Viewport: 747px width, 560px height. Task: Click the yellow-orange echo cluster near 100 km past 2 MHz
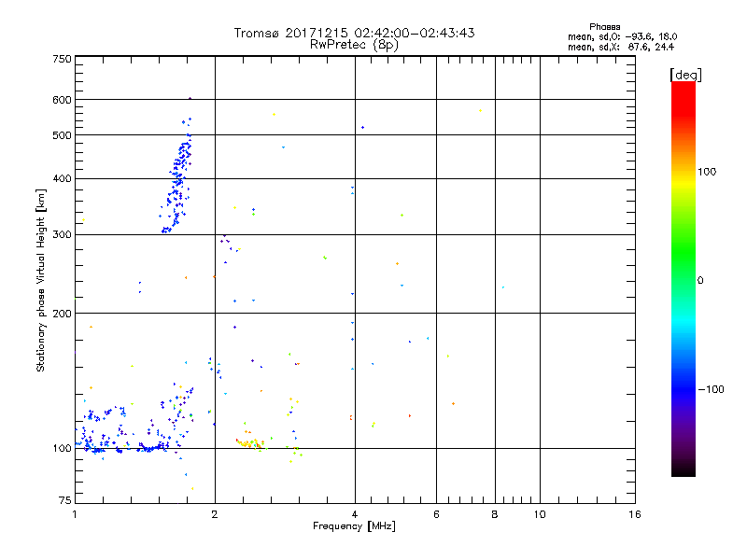[x=250, y=442]
